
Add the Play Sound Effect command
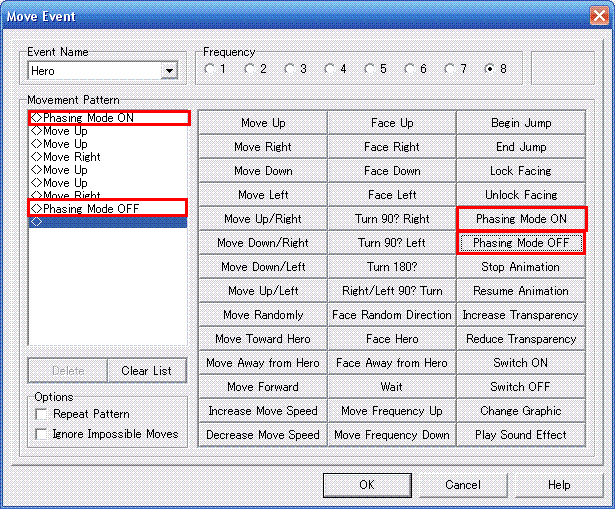(520, 435)
